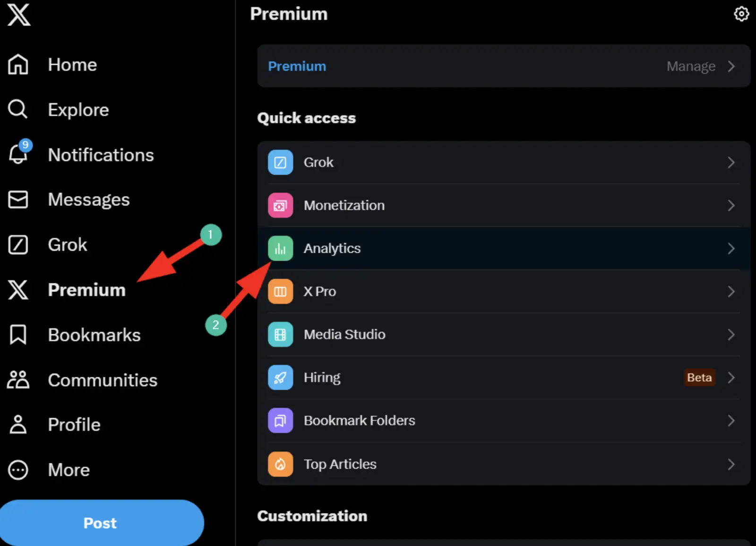Select the highlighted Analytics row

(472, 248)
